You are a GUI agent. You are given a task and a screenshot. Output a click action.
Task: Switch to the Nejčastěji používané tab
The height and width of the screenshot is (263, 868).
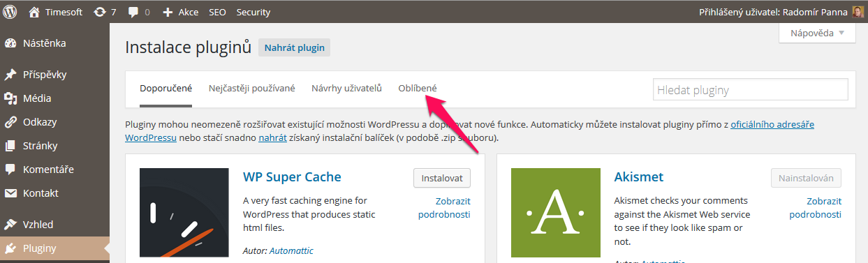(252, 89)
